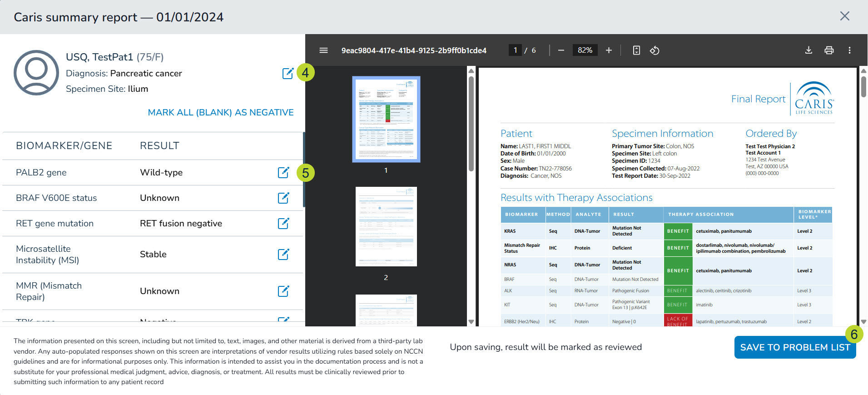Edit the RET gene mutation result

[283, 223]
